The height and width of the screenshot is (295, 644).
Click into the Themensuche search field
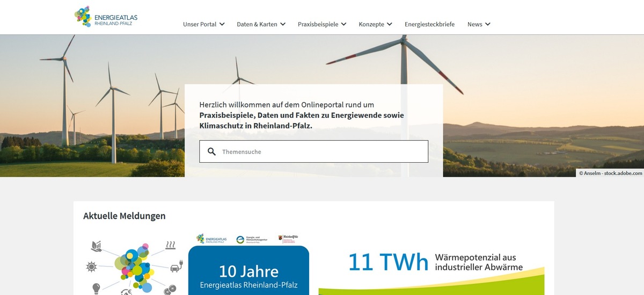322,152
